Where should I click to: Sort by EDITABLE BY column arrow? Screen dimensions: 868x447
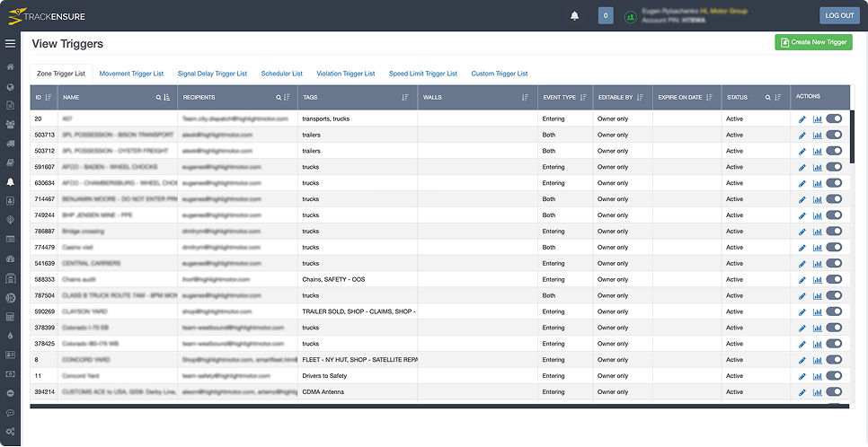(640, 97)
